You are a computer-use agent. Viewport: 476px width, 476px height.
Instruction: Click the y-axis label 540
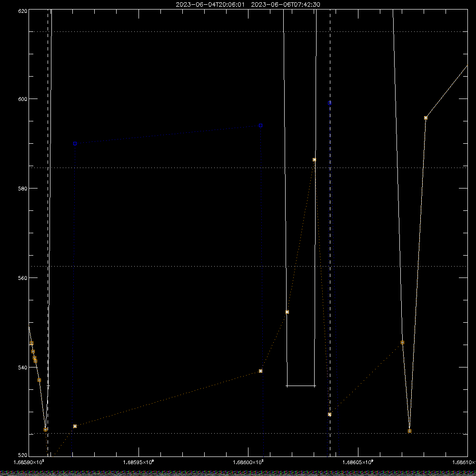pyautogui.click(x=23, y=367)
